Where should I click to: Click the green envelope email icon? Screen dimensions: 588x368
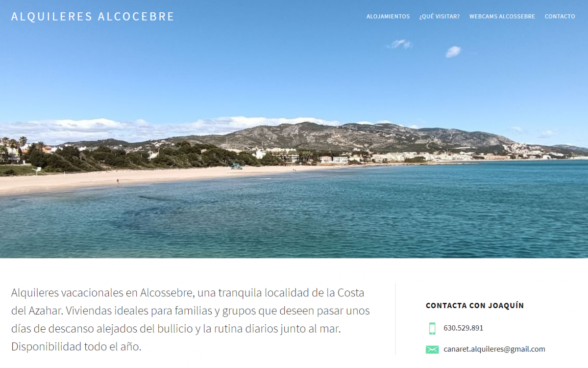click(432, 349)
